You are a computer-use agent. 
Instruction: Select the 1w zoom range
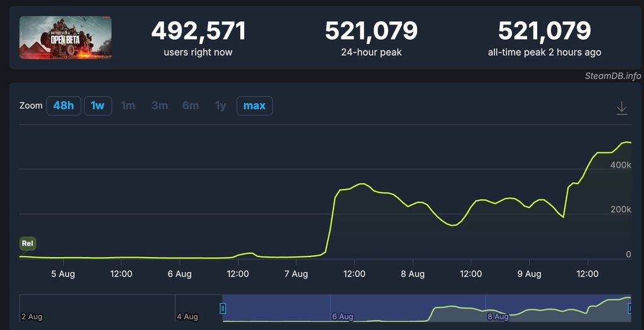97,106
